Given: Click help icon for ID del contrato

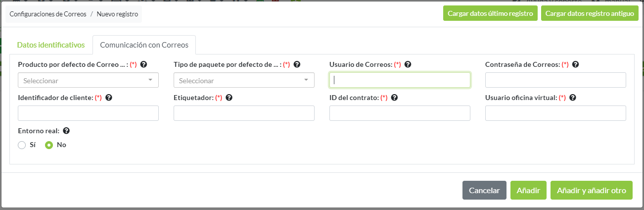Looking at the screenshot, I should click(x=394, y=98).
